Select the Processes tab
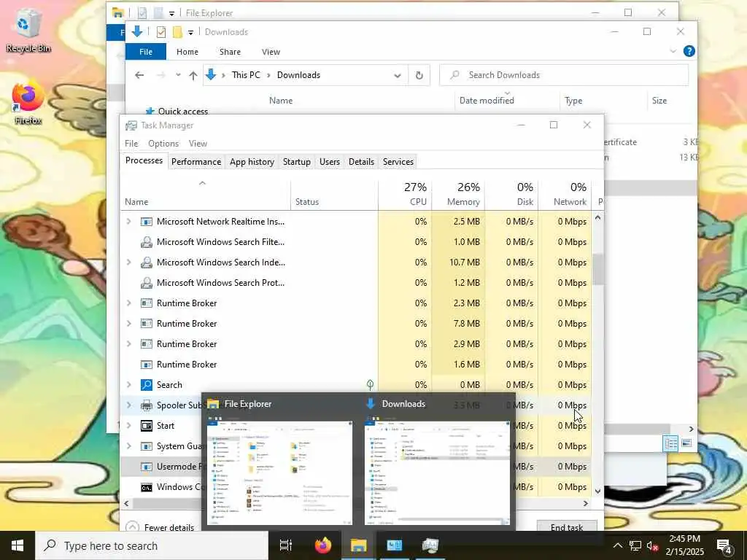The image size is (747, 560). (x=144, y=160)
